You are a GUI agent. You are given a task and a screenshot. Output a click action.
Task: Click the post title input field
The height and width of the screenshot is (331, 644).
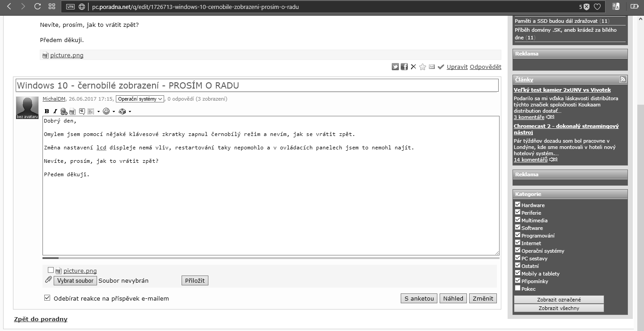[257, 85]
